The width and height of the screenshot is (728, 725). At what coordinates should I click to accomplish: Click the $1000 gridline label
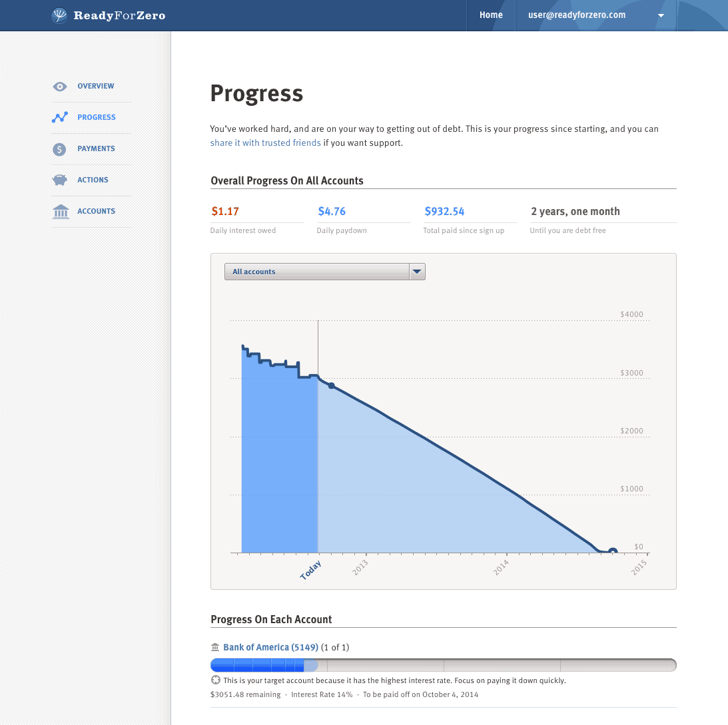click(x=632, y=489)
